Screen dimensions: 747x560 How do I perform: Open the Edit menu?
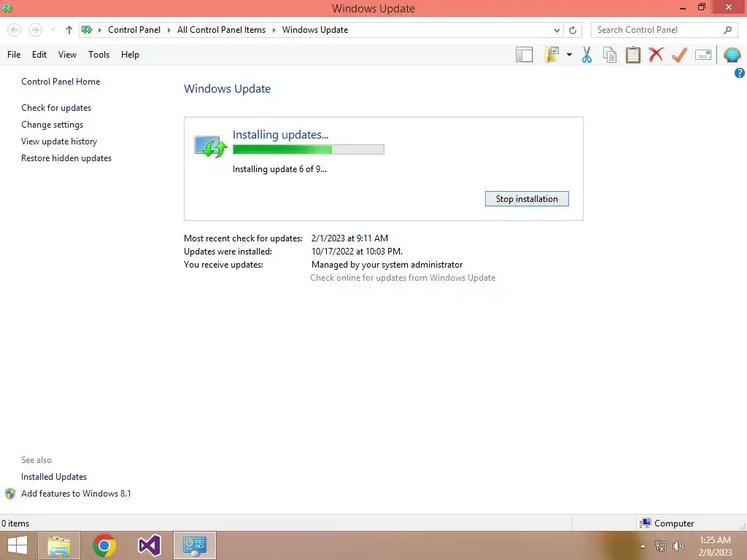click(x=39, y=55)
